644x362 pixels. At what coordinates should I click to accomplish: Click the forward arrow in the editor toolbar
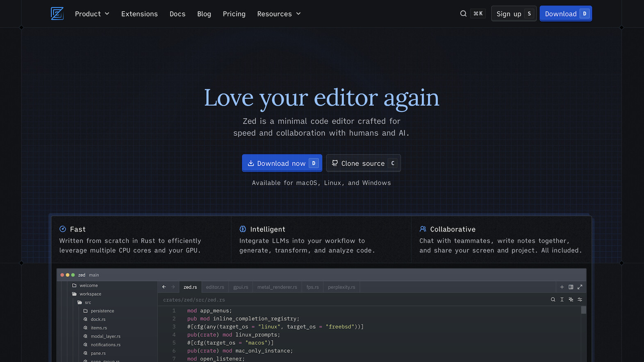(x=173, y=287)
